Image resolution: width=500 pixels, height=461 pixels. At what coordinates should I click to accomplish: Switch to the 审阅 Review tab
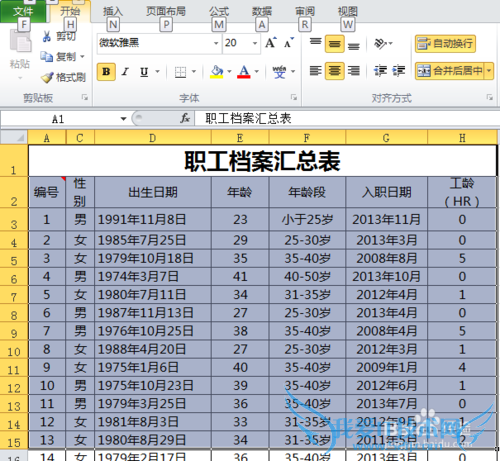(305, 11)
